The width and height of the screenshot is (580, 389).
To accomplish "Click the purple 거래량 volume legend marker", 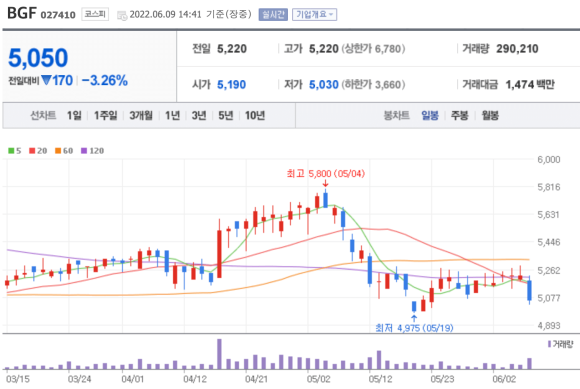I will click(549, 344).
